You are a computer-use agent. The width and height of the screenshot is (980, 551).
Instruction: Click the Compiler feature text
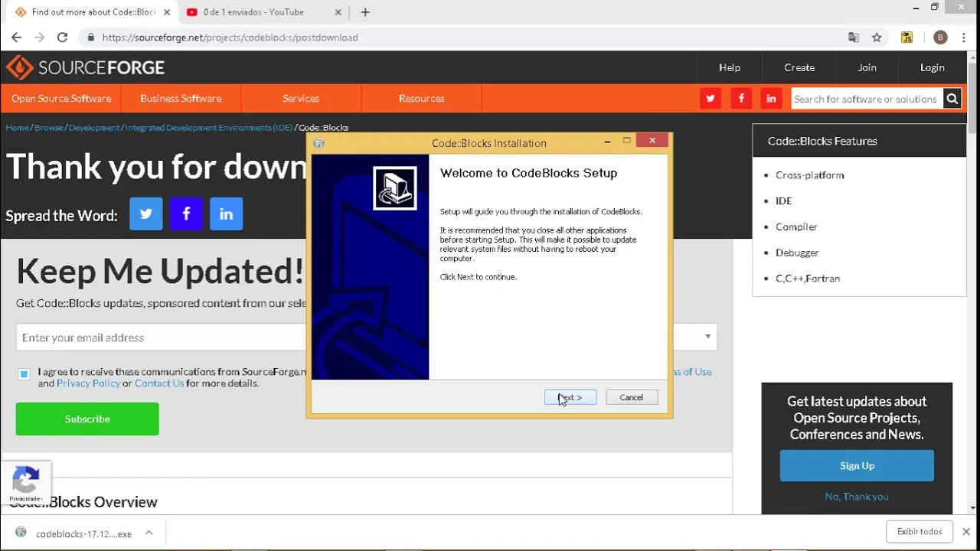796,227
